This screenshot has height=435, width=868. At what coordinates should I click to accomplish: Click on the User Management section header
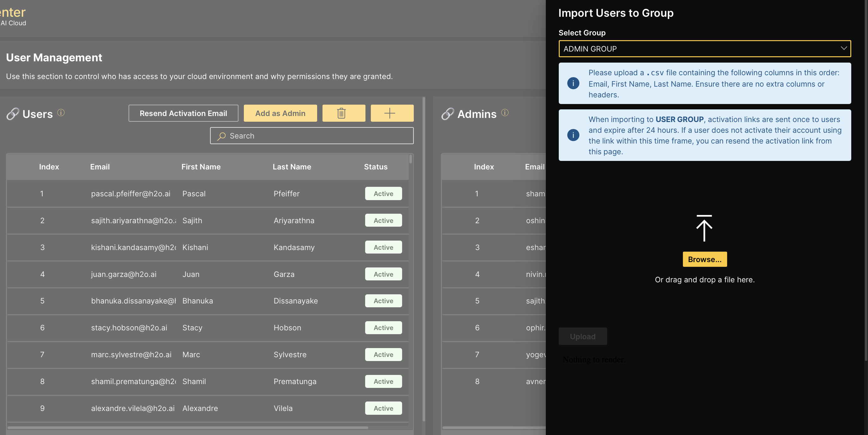coord(54,57)
